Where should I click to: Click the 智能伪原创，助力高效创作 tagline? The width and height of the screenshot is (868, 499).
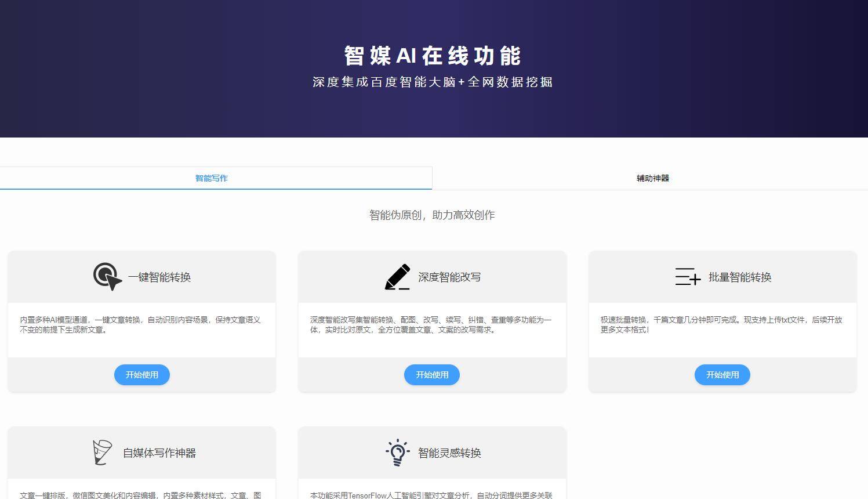(432, 215)
